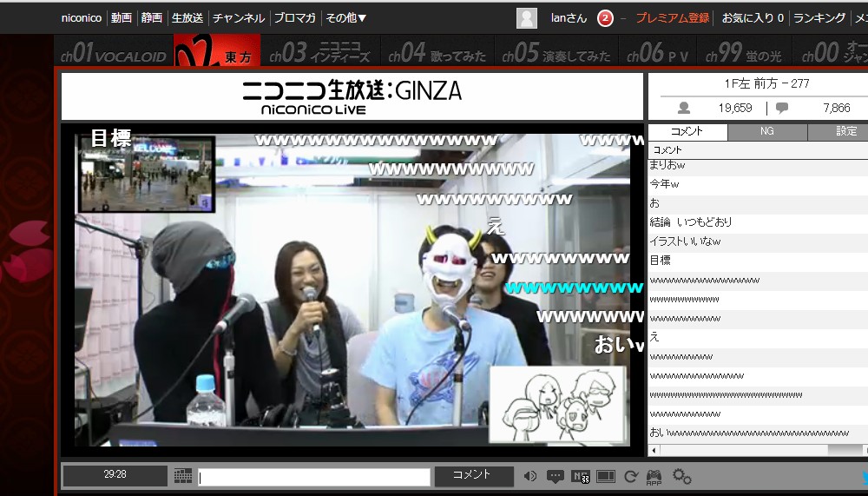Select comment row '目標'
The width and height of the screenshot is (868, 496).
click(x=757, y=261)
